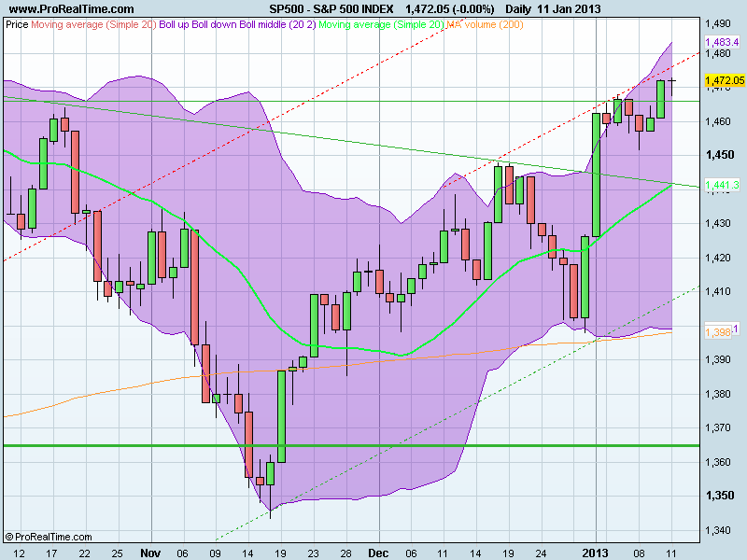Click the 28 date label on time axis

point(345,553)
